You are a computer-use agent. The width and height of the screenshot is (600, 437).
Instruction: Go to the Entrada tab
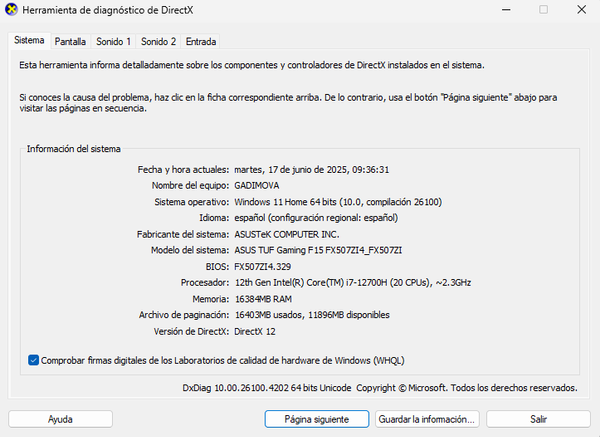[x=201, y=41]
